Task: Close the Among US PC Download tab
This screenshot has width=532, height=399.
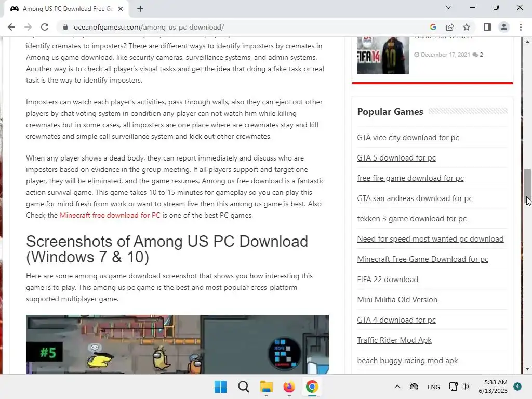Action: tap(121, 9)
